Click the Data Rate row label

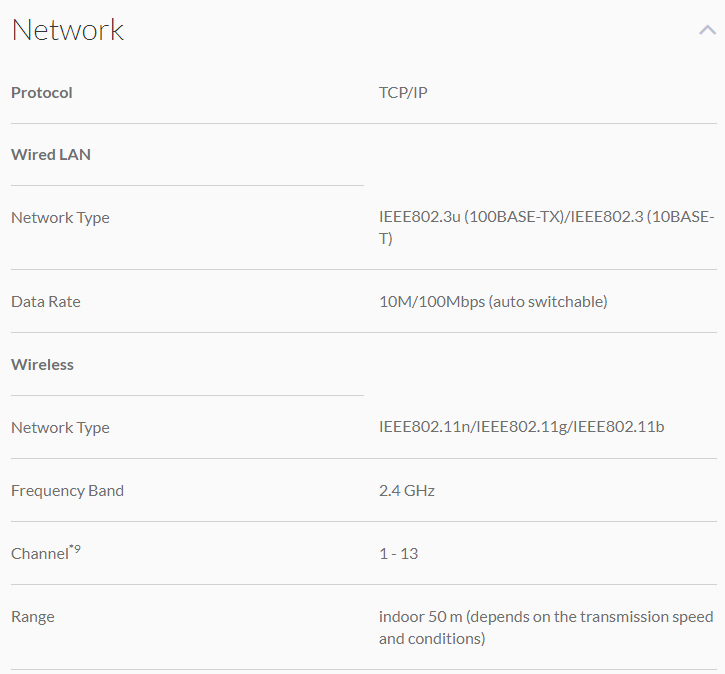click(46, 301)
